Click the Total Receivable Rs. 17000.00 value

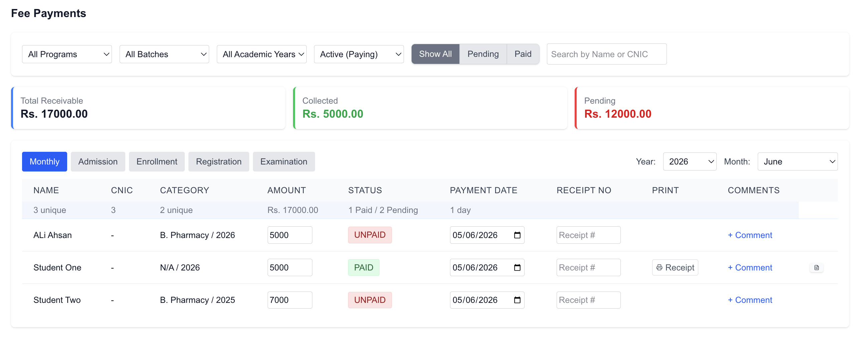coord(54,114)
